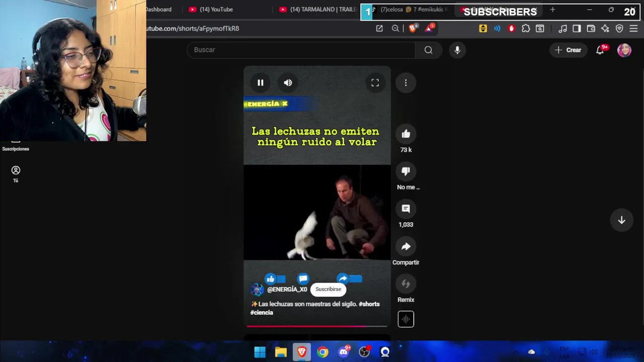Open the Crear create menu
The image size is (644, 362).
tap(568, 50)
